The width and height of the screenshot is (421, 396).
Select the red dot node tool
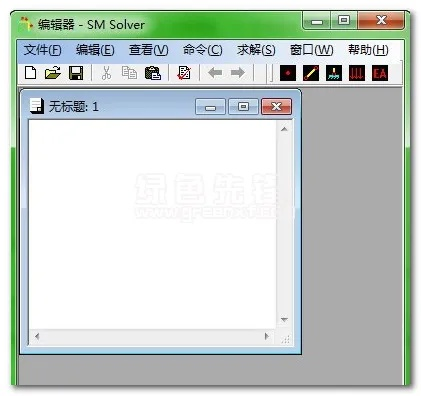point(288,73)
